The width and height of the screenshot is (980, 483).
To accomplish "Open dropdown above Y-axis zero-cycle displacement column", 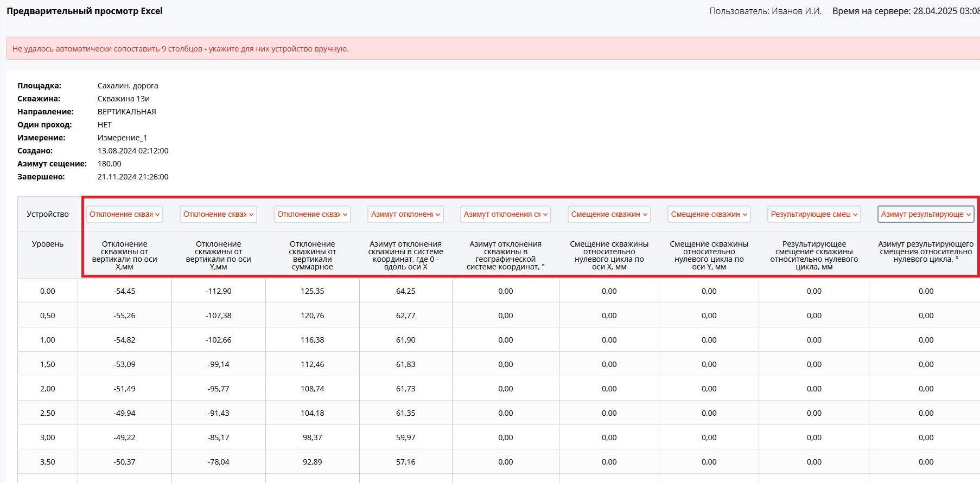I will point(709,214).
